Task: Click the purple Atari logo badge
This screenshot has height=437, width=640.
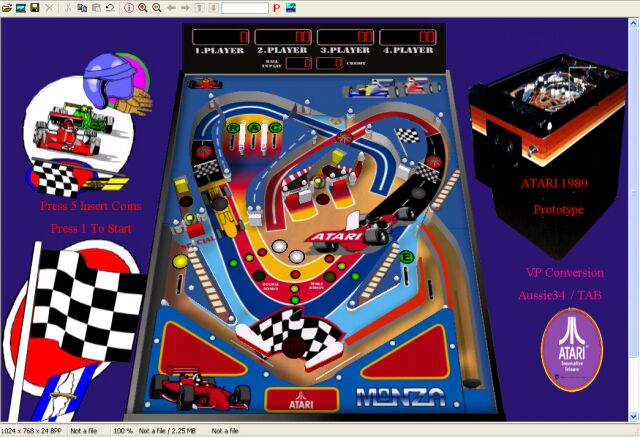Action: [571, 349]
